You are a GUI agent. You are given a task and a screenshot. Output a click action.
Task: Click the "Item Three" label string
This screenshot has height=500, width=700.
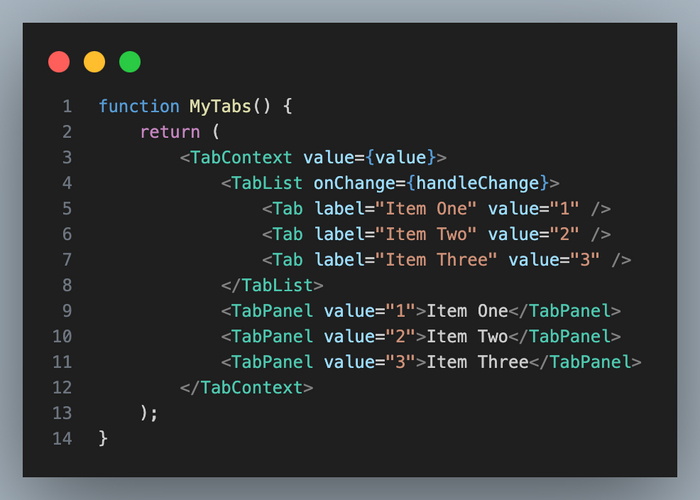[x=436, y=259]
